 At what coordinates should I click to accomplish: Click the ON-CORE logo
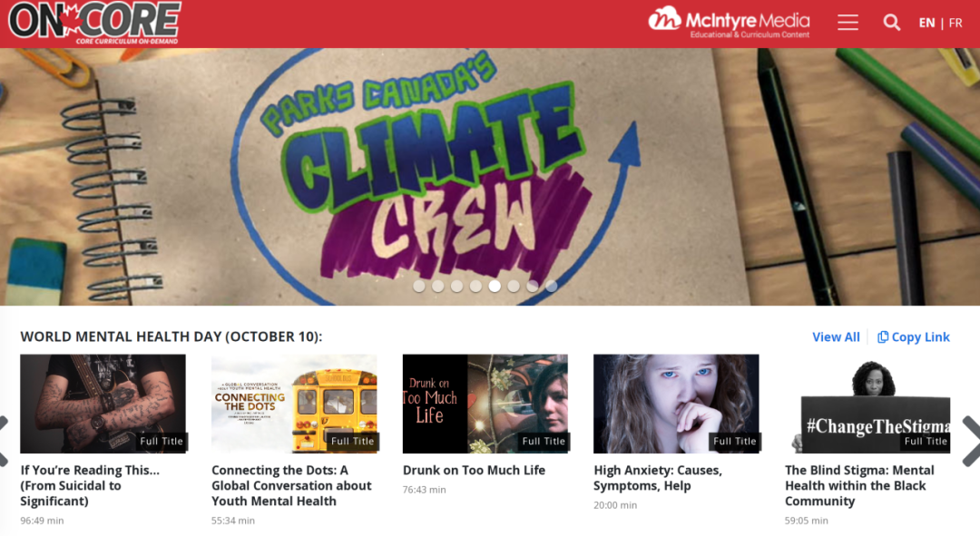click(x=95, y=23)
